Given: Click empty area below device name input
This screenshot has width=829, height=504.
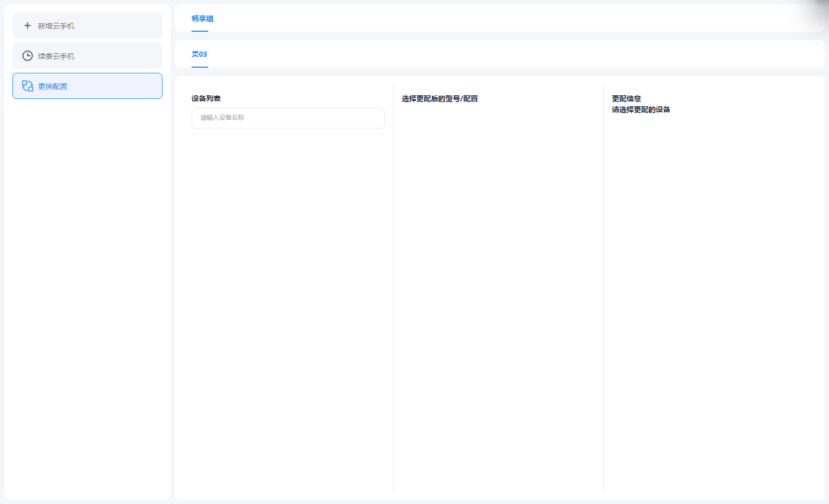Looking at the screenshot, I should pos(288,300).
